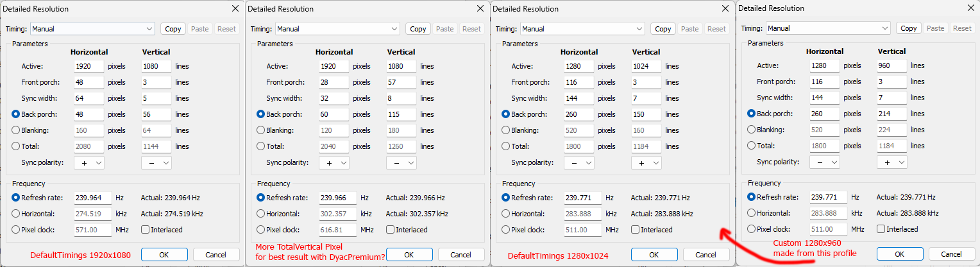
Task: Enable Interlaced checkbox in first dialog
Action: coord(146,230)
